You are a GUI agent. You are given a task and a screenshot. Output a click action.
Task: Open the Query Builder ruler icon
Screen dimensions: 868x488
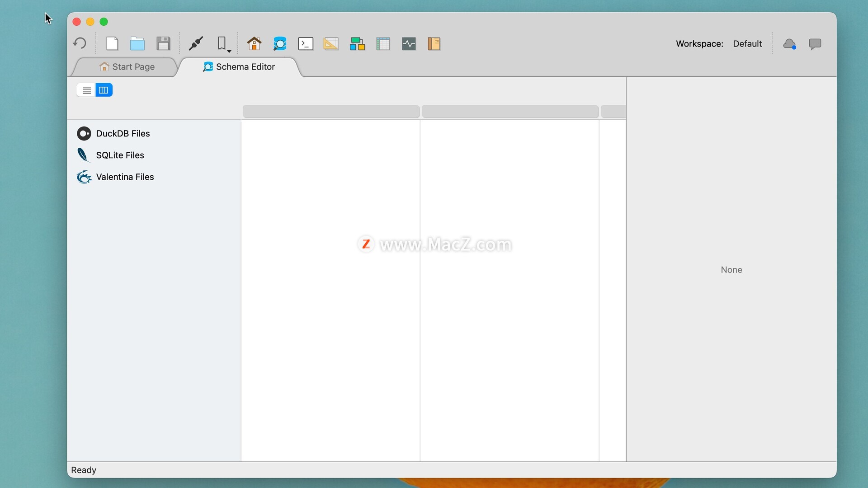331,43
